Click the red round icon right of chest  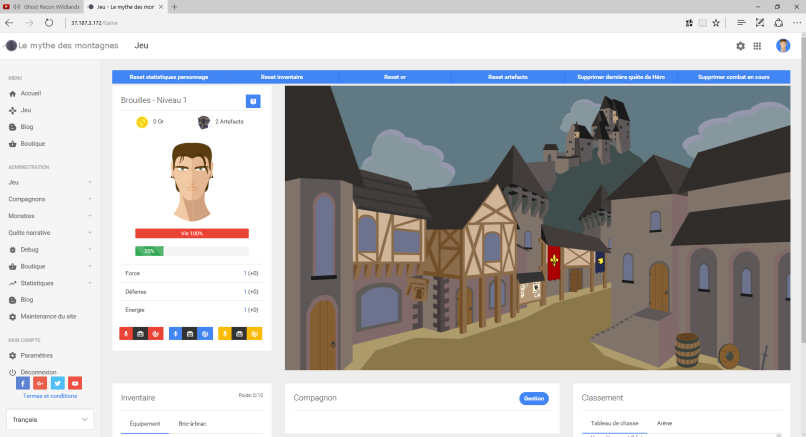(x=156, y=334)
